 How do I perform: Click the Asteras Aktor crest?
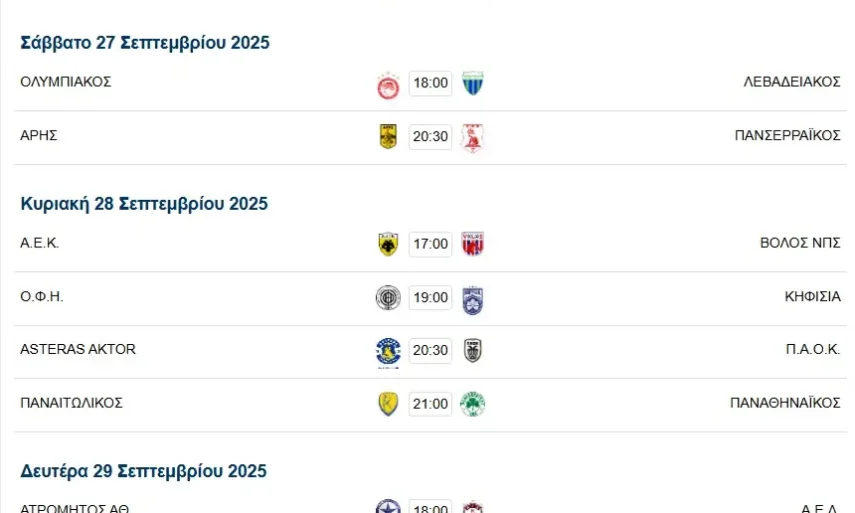click(x=388, y=352)
